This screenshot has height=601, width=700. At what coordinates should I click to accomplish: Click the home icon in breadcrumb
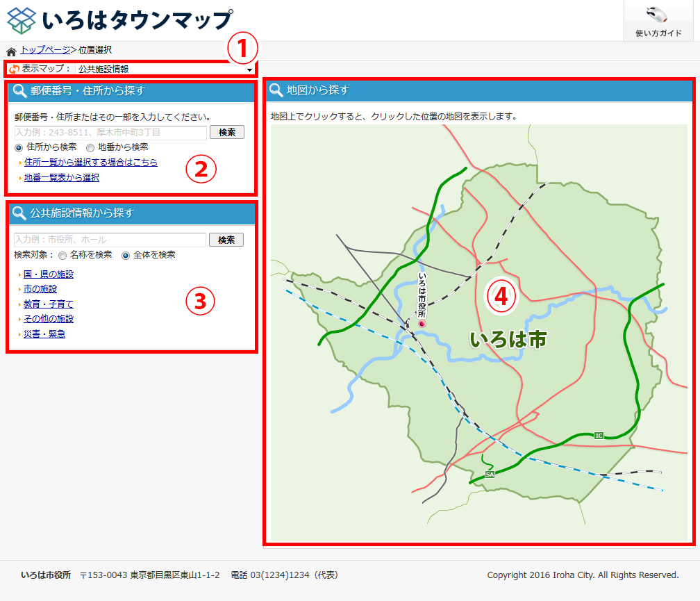tap(11, 51)
